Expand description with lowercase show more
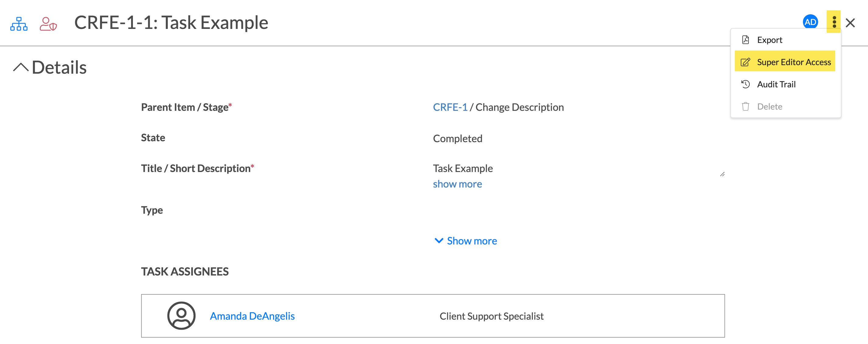868x344 pixels. tap(457, 184)
